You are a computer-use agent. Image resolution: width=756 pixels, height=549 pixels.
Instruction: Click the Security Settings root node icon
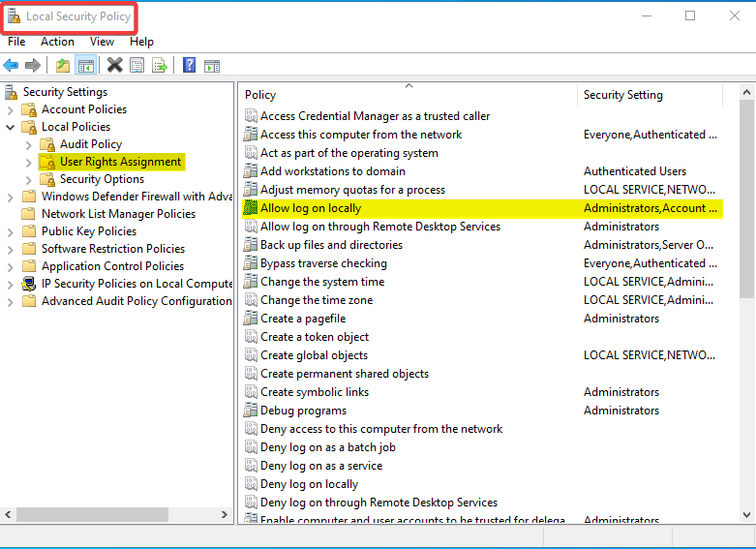[12, 92]
